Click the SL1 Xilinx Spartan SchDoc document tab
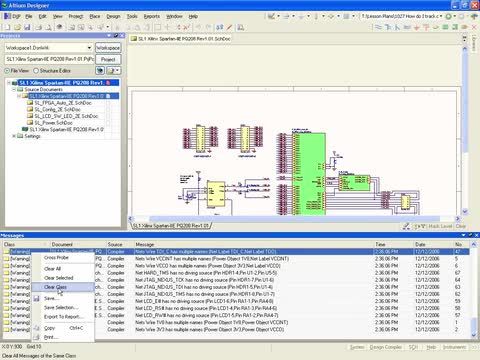This screenshot has height=360, width=480. point(181,39)
